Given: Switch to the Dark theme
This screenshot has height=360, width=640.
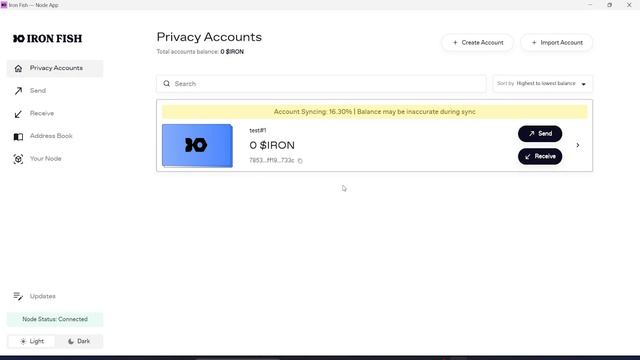Looking at the screenshot, I should pos(79,341).
